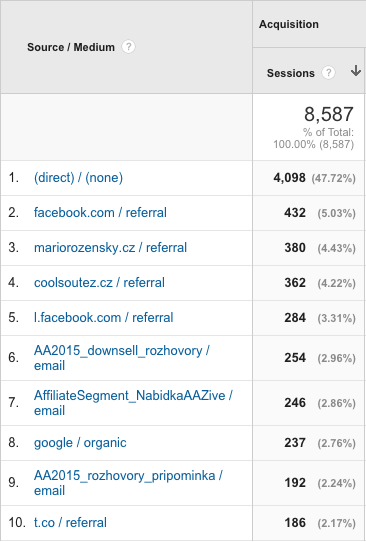Click AA2015_rozhovory_pripominka / email link

128,483
